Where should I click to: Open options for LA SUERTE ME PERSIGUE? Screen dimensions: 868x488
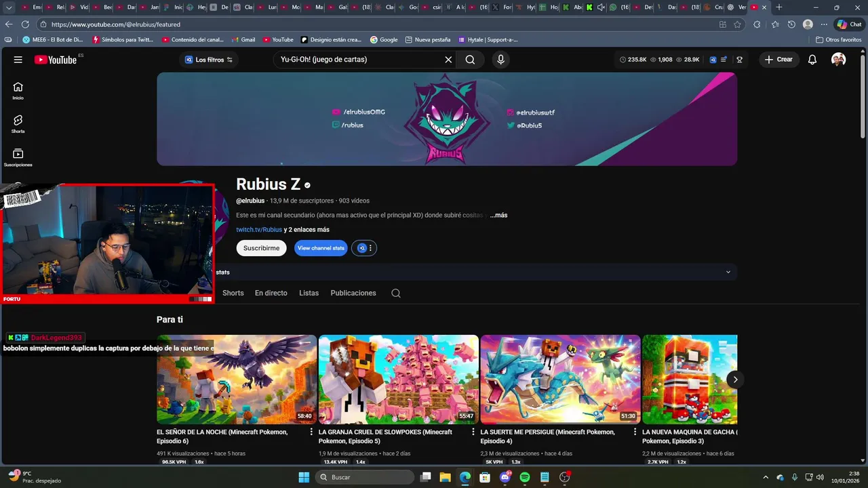point(635,432)
